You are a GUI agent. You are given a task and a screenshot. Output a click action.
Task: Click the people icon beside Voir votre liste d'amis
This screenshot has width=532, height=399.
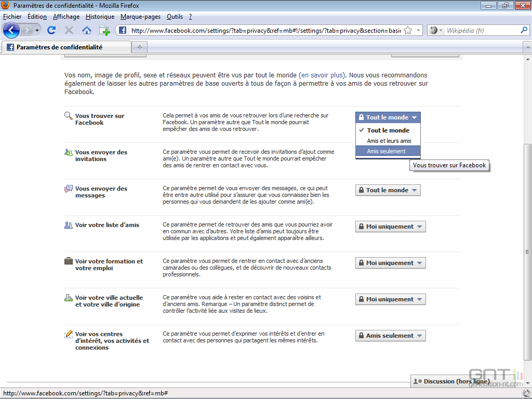(68, 225)
